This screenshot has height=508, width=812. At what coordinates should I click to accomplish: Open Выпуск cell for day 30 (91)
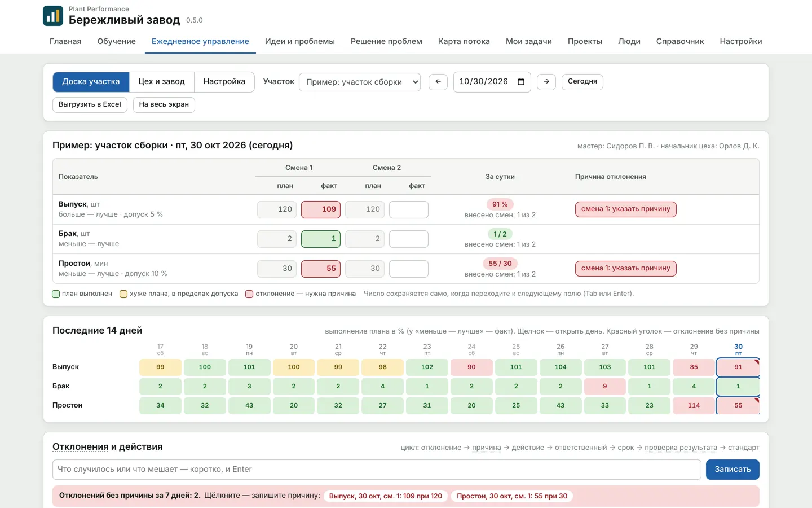[738, 367]
